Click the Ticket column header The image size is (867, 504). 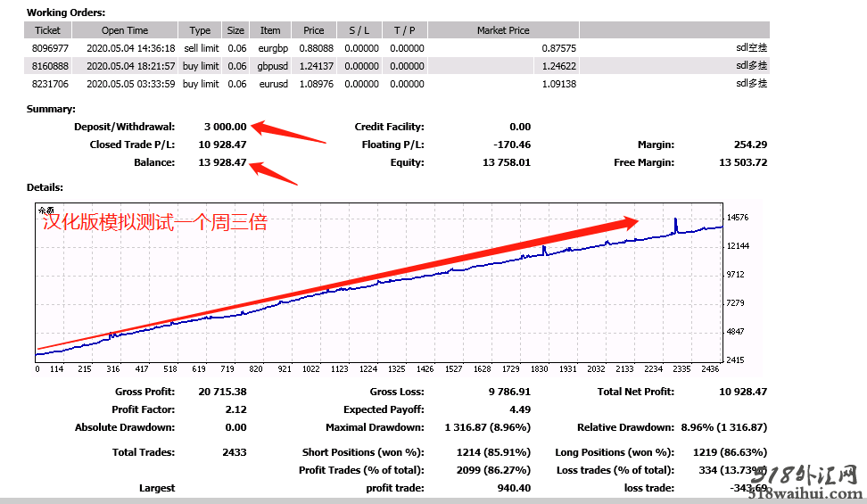pos(46,30)
